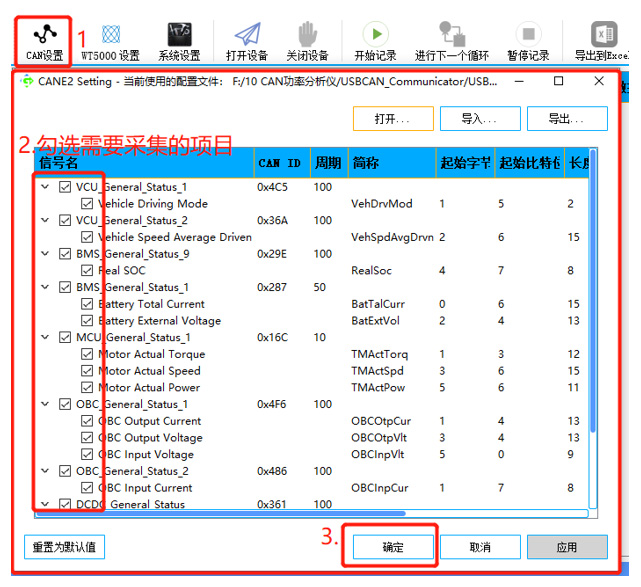Click the 暂停记录 stop icon
This screenshot has width=641, height=587.
click(526, 34)
